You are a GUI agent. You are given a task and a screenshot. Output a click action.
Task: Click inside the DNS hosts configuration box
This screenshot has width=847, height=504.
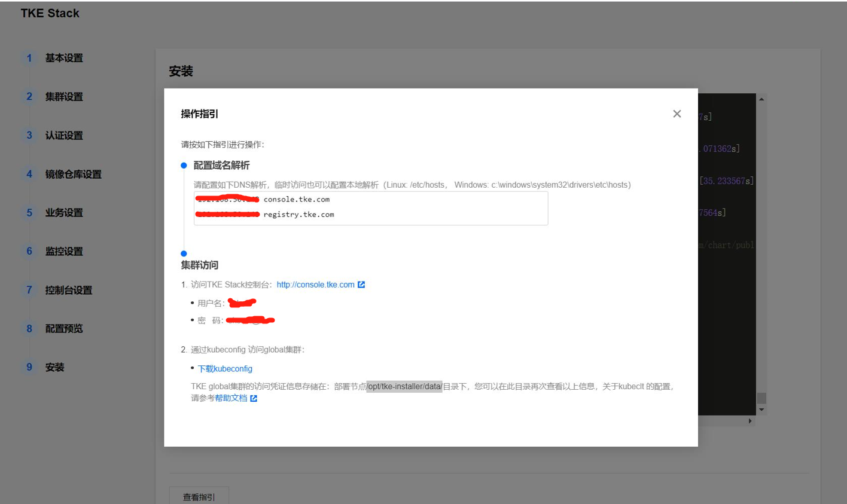[x=371, y=208]
